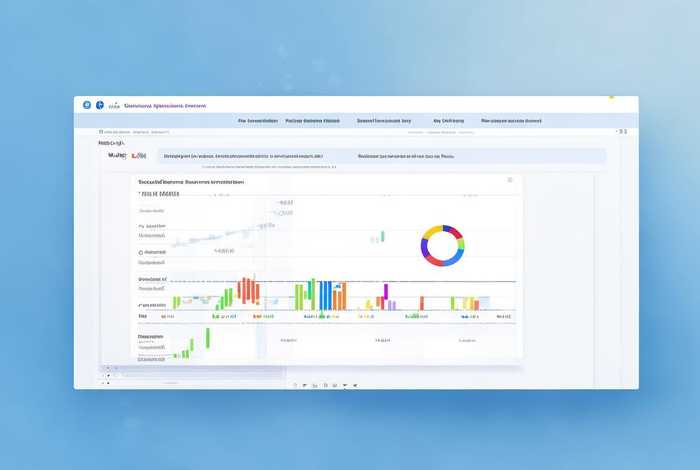Click the first icon in the bottom toolbar
Viewport: 700px width, 470px height.
click(296, 384)
